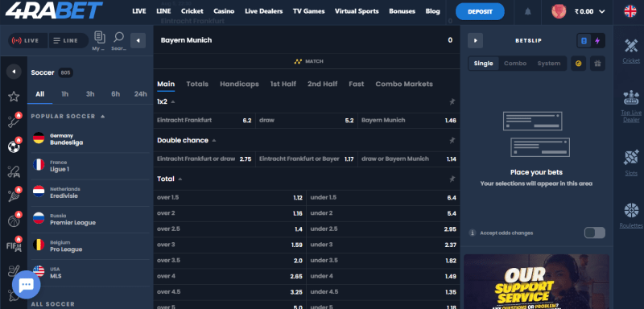Image resolution: width=644 pixels, height=309 pixels.
Task: Filter soccer matches by 24h
Action: click(140, 94)
